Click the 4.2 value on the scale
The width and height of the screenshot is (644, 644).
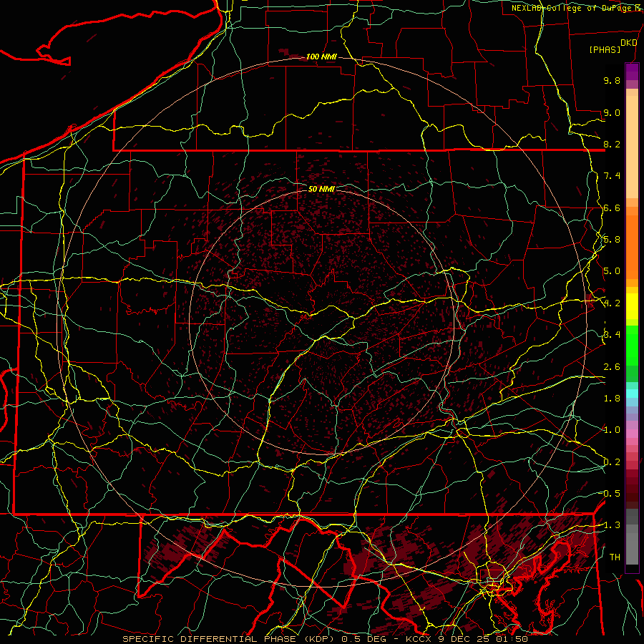pyautogui.click(x=612, y=303)
